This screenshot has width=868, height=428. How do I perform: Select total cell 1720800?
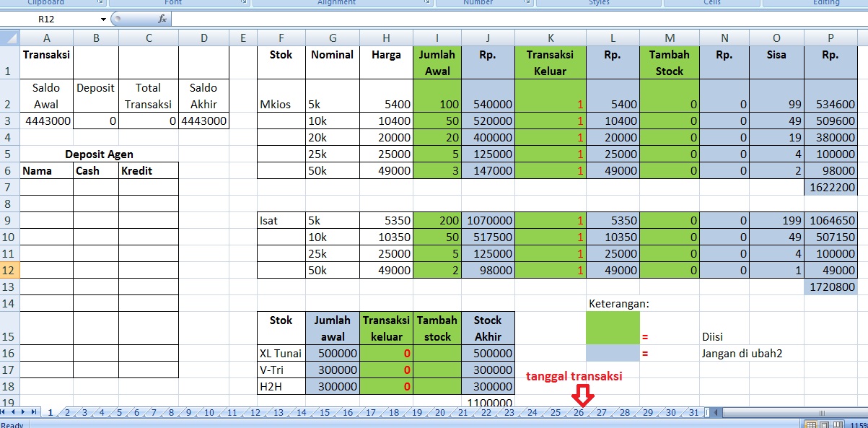click(830, 287)
